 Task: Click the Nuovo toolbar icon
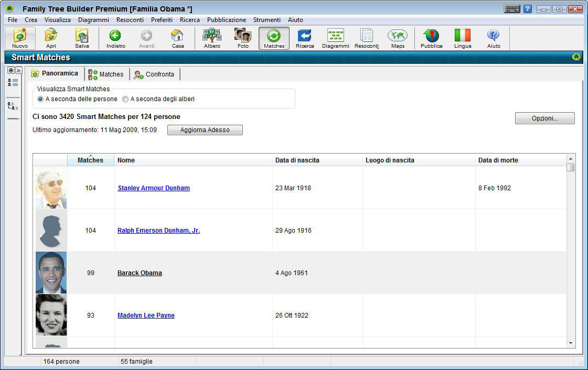pos(20,38)
